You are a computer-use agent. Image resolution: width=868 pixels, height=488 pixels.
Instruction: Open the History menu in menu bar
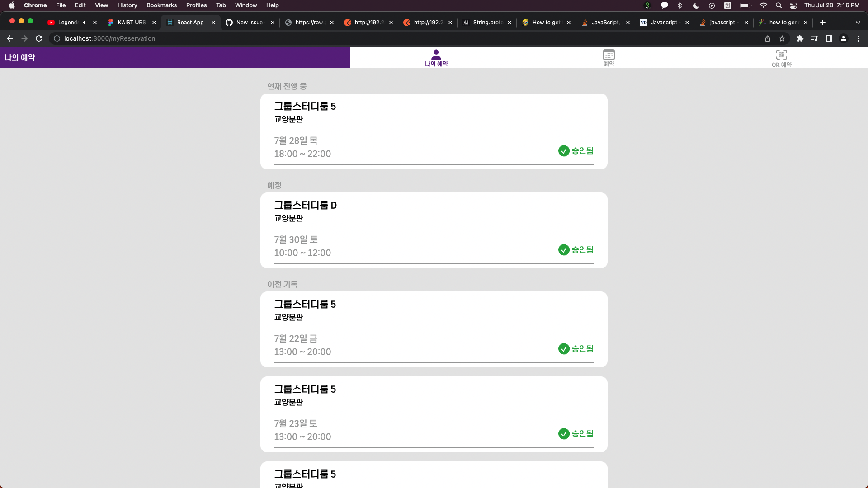127,5
